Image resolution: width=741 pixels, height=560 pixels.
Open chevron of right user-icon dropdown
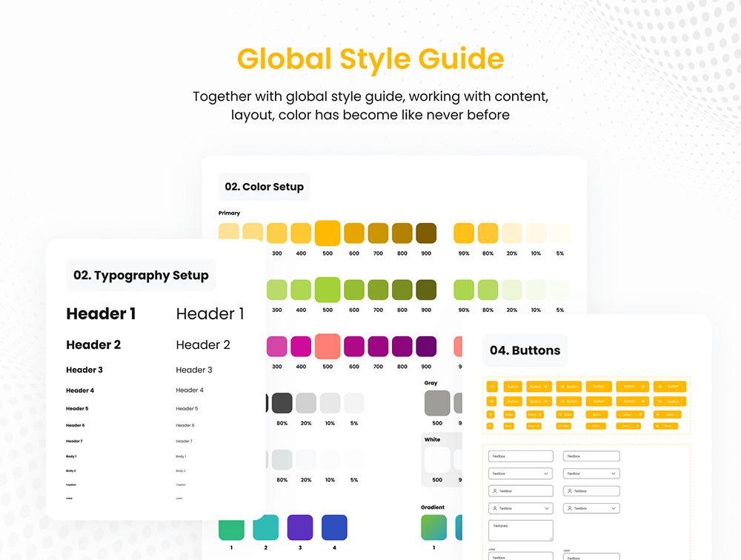614,509
